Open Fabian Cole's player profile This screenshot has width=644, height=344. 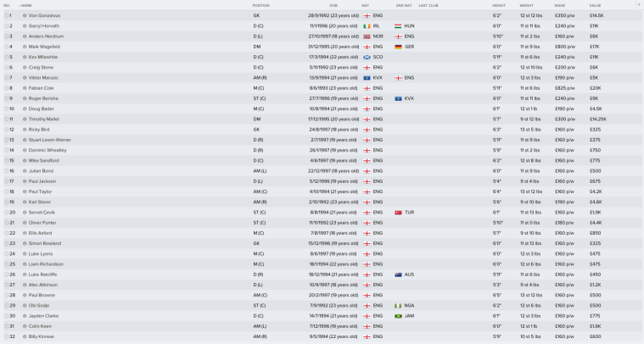(x=42, y=88)
